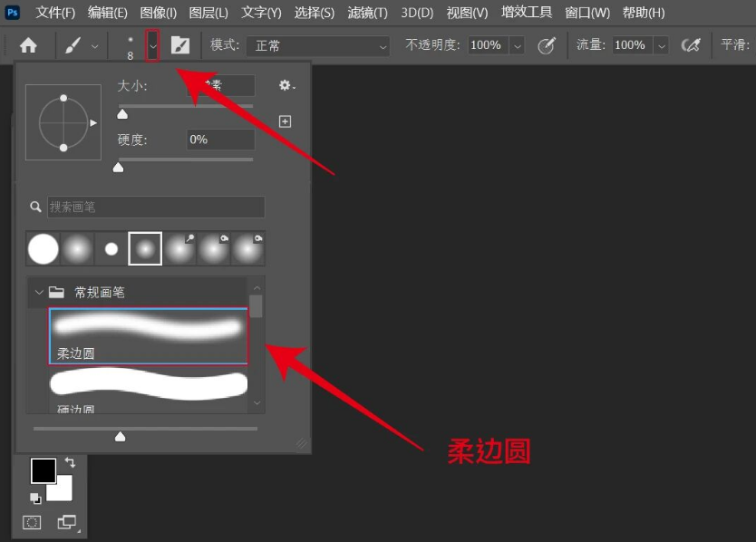The height and width of the screenshot is (542, 756).
Task: Enable airbrush-style build-up icon
Action: (691, 46)
